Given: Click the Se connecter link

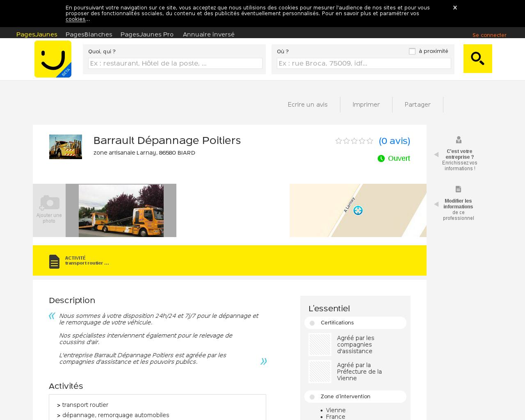Looking at the screenshot, I should coord(489,35).
